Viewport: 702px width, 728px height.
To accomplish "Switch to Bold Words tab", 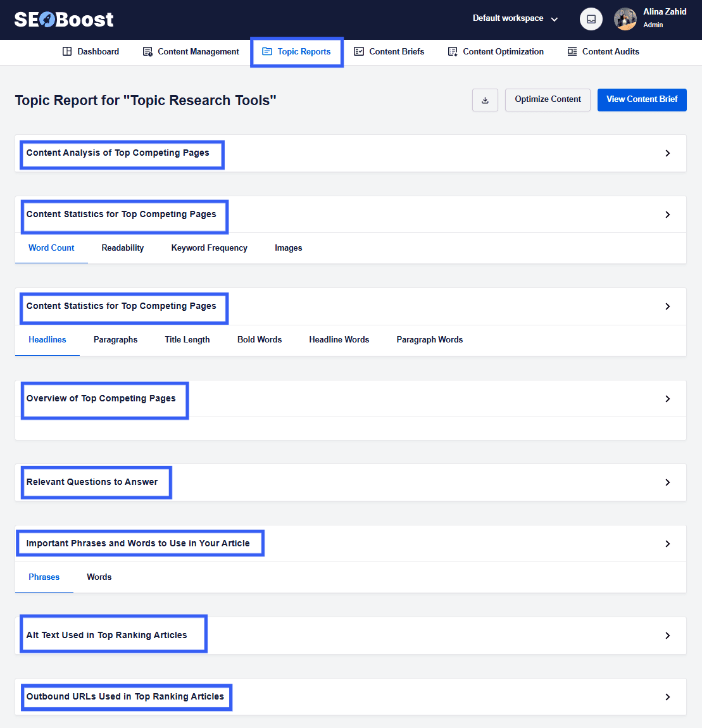I will [x=260, y=340].
